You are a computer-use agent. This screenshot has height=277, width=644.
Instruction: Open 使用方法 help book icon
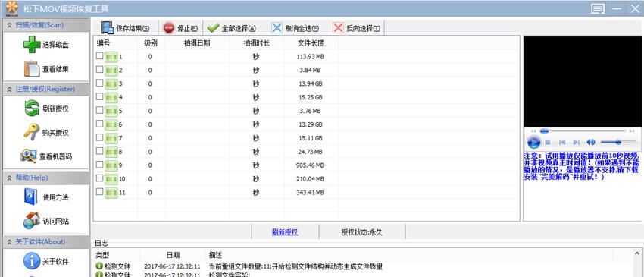tap(31, 197)
